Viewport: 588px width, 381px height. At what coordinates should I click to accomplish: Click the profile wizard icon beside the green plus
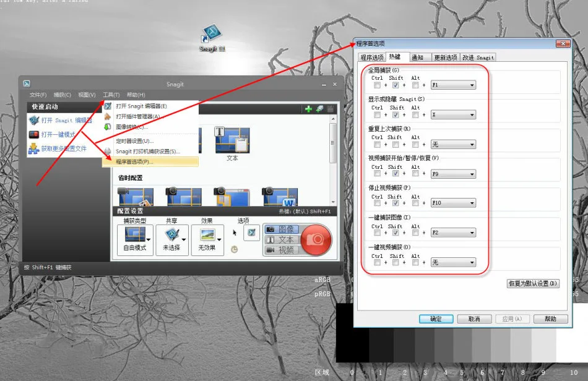pyautogui.click(x=319, y=109)
